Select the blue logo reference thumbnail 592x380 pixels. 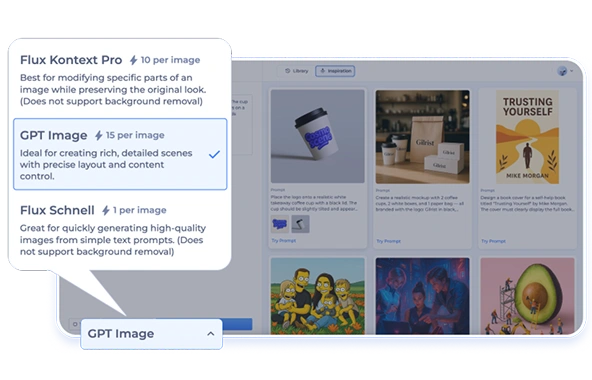280,224
